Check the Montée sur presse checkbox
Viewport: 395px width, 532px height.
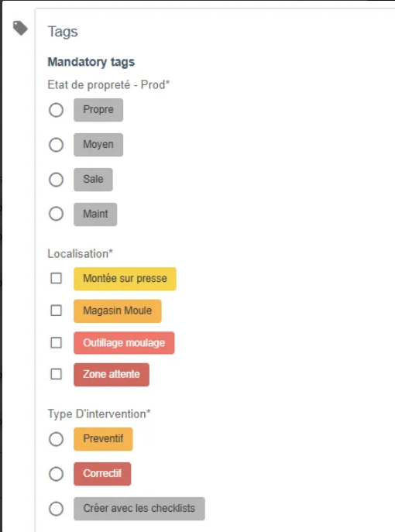tap(56, 278)
